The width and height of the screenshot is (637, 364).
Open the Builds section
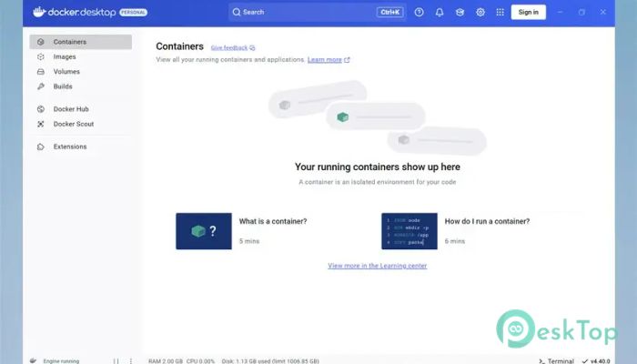pyautogui.click(x=80, y=86)
